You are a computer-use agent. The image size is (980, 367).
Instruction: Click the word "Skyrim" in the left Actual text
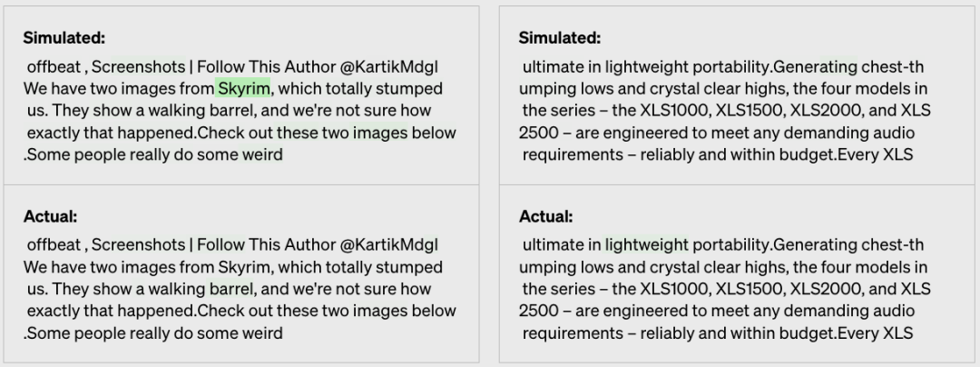243,267
